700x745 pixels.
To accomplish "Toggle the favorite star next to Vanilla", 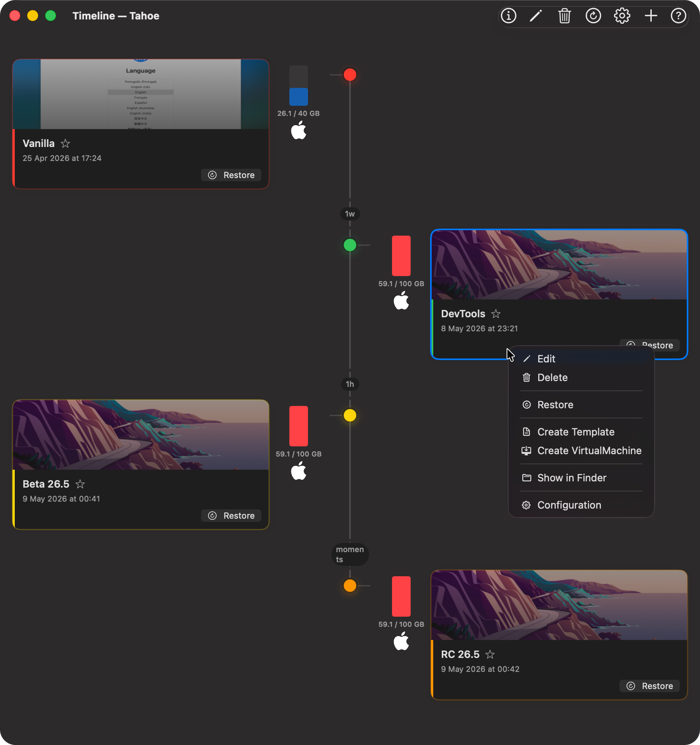I will coord(65,143).
